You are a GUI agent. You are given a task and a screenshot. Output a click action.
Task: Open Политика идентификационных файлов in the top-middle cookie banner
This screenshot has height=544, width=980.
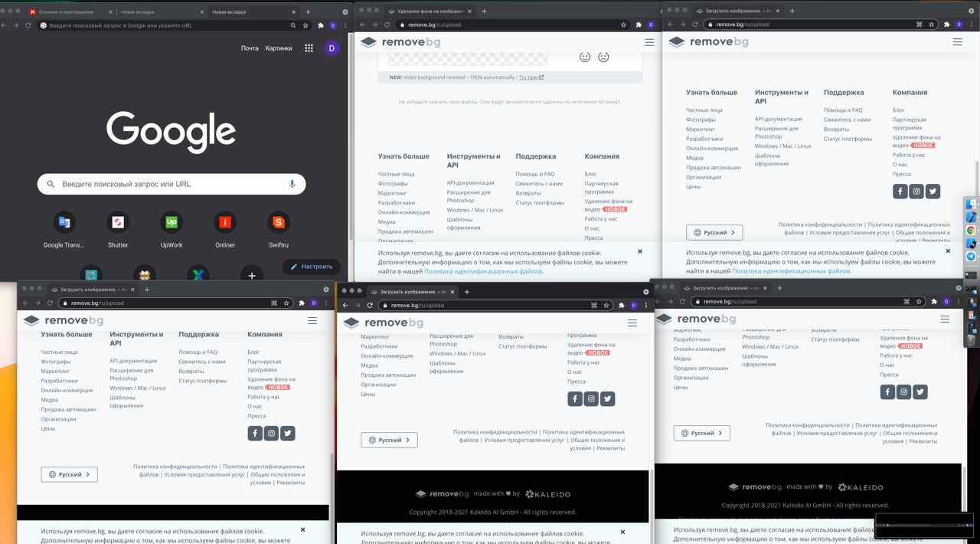[483, 271]
